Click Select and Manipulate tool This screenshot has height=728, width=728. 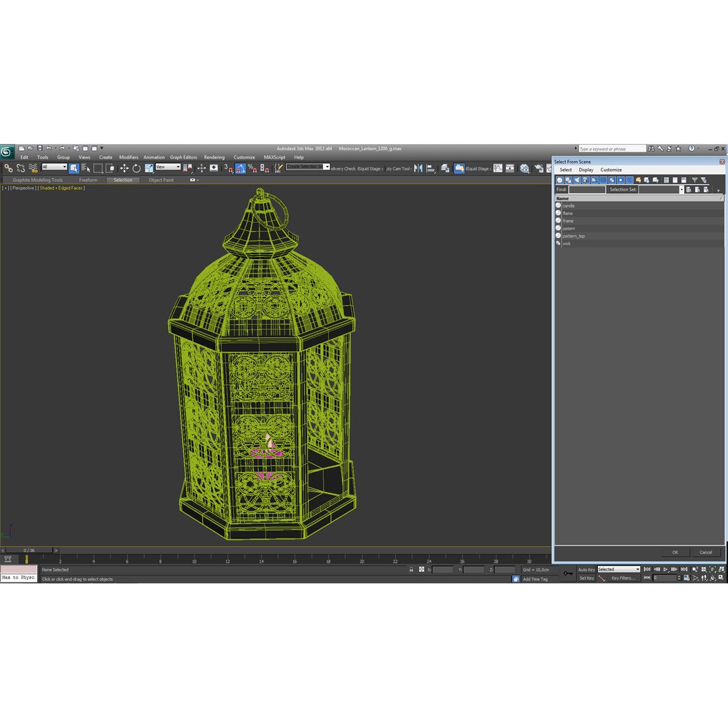(x=202, y=168)
